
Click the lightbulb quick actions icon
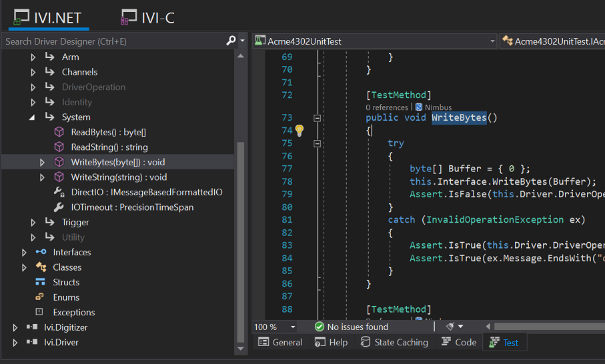299,130
